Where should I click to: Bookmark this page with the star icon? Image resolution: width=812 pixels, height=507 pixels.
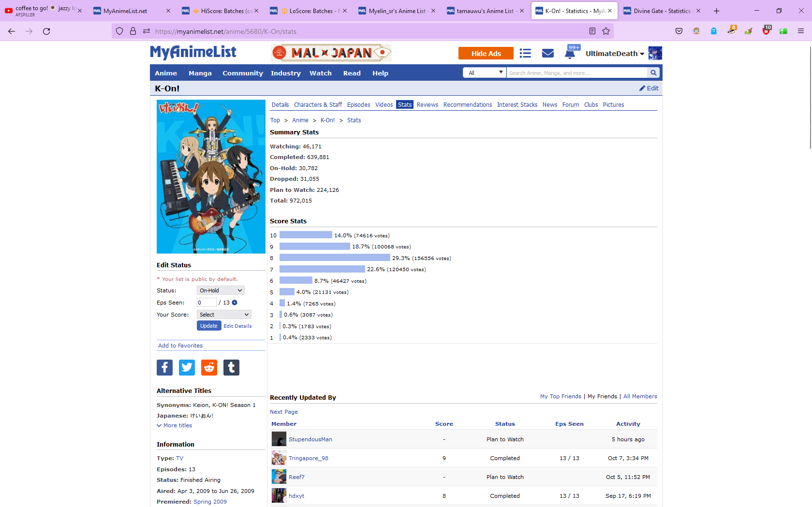click(606, 31)
